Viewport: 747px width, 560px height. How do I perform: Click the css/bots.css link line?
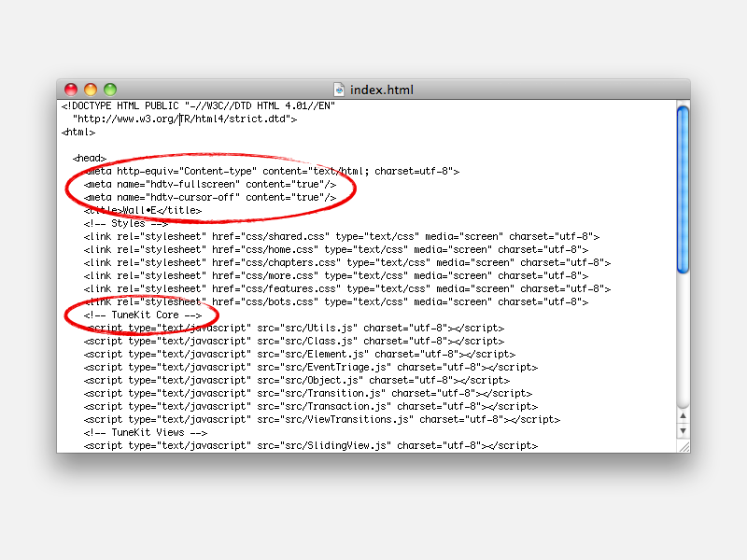[x=336, y=301]
